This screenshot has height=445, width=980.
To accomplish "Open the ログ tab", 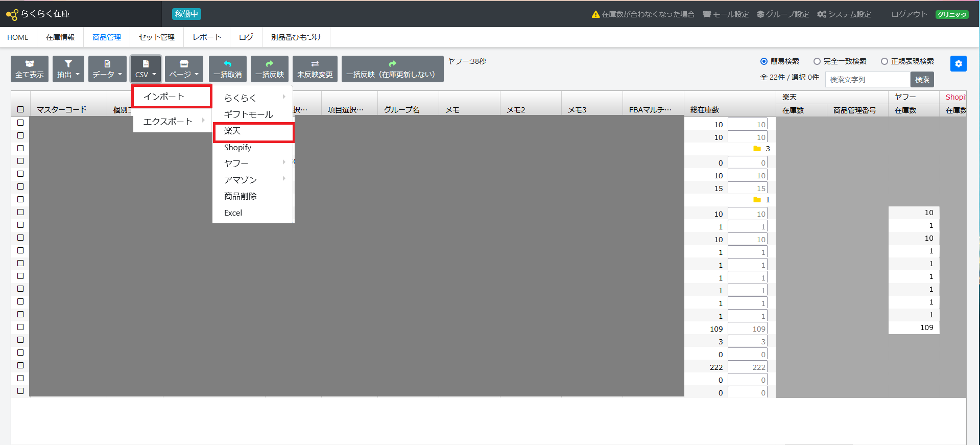I will click(x=246, y=37).
